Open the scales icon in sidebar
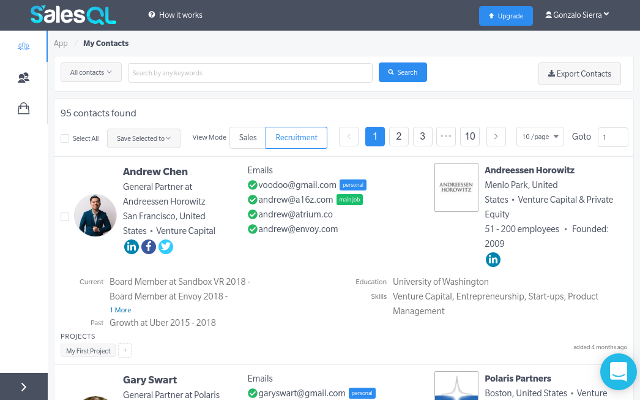The height and width of the screenshot is (400, 640). [23, 46]
